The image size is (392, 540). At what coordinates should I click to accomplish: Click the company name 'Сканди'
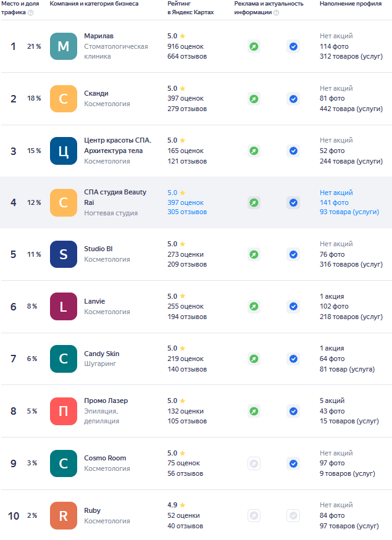[x=96, y=93]
